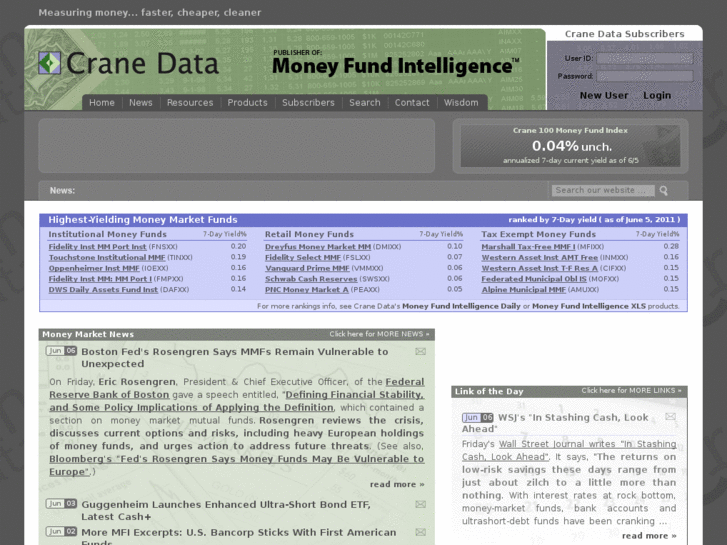Open Western Asset Inst T-F Res A
Viewport: 727px width, 545px height.
click(540, 268)
